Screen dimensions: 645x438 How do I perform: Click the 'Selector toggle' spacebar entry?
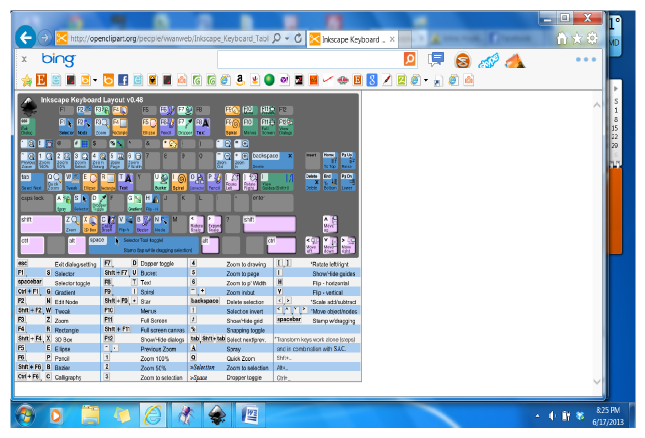[72, 283]
